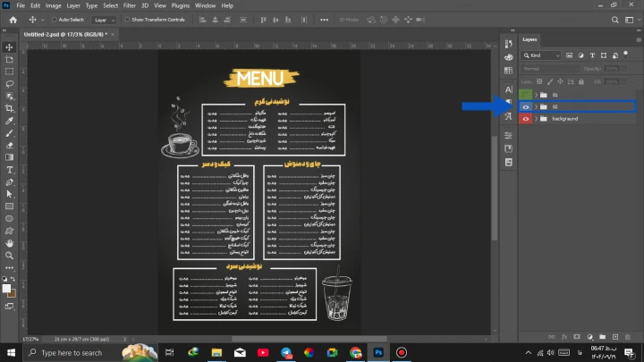Expand the background layer group
The width and height of the screenshot is (644, 362).
(536, 119)
